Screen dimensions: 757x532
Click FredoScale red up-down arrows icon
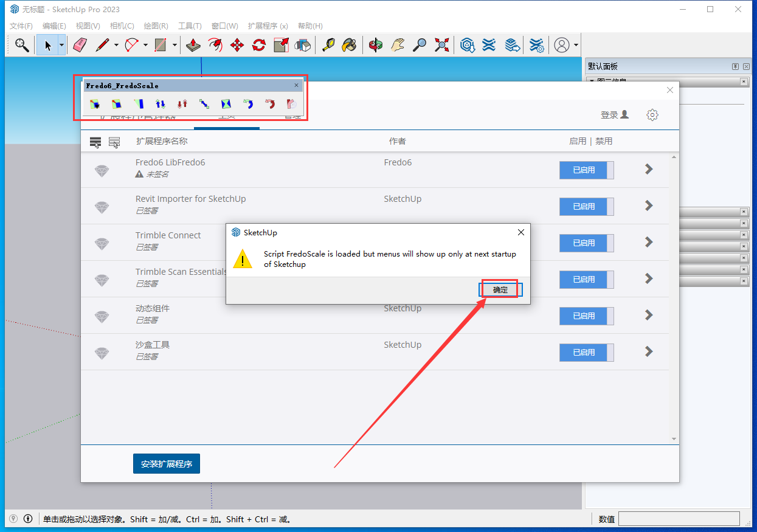pos(182,104)
